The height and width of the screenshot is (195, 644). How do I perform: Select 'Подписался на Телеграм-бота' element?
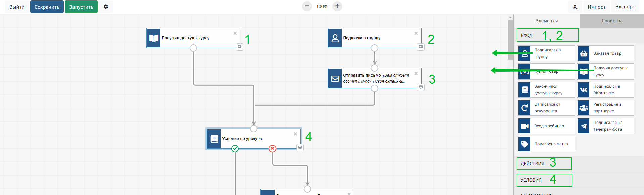[x=605, y=126]
